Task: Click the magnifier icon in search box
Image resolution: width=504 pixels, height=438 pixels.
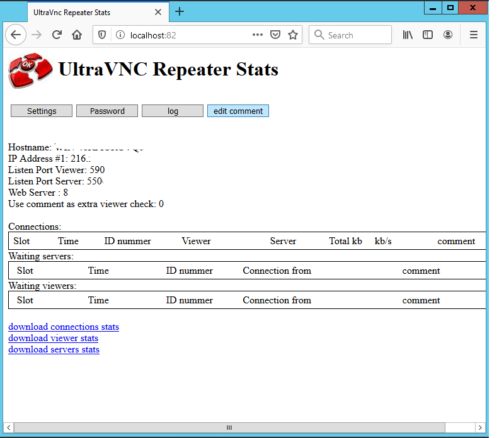Action: [319, 35]
